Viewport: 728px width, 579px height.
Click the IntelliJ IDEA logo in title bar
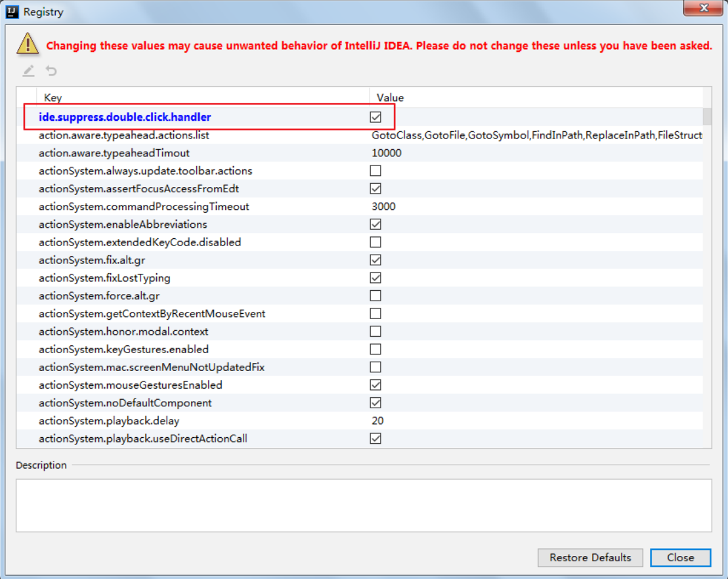(x=12, y=12)
